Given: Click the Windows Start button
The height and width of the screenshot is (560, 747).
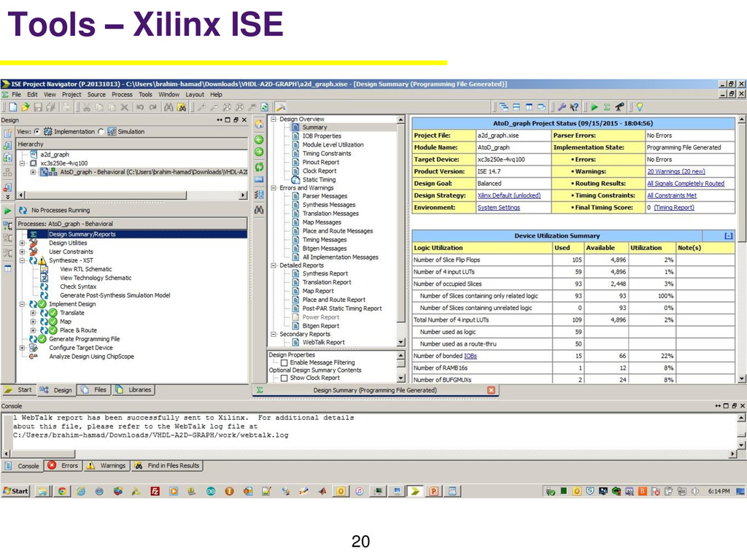Looking at the screenshot, I should pyautogui.click(x=16, y=491).
